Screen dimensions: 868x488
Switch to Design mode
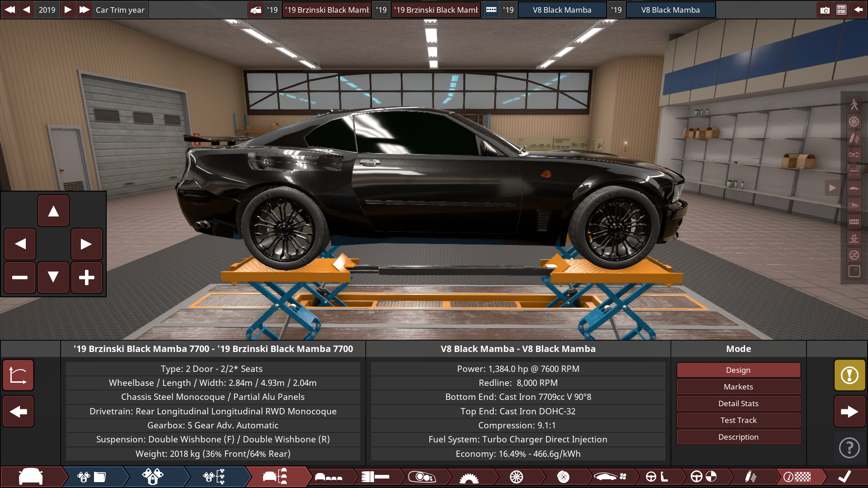tap(738, 370)
